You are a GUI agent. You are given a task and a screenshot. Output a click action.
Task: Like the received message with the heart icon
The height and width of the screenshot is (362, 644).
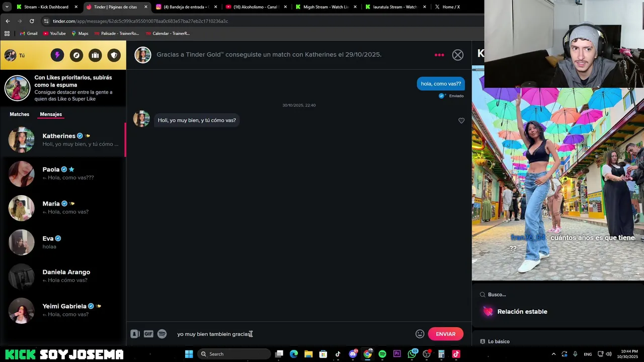coord(461,121)
